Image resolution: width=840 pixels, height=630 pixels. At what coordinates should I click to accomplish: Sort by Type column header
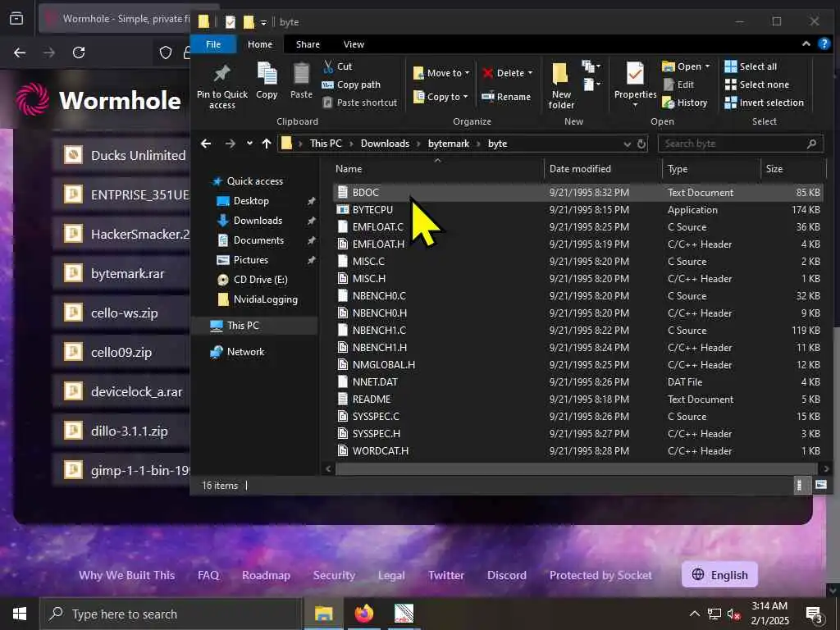click(678, 169)
